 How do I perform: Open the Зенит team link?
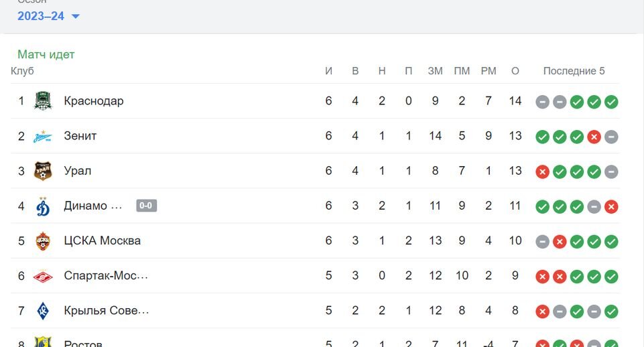(80, 136)
